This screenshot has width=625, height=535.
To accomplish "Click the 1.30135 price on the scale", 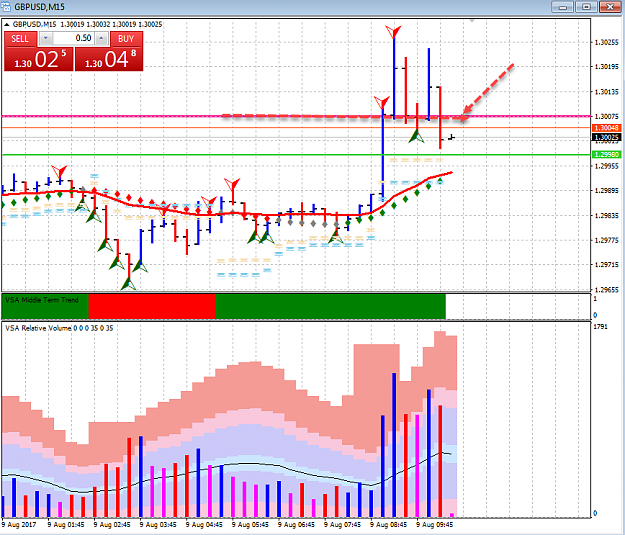I will tap(606, 92).
